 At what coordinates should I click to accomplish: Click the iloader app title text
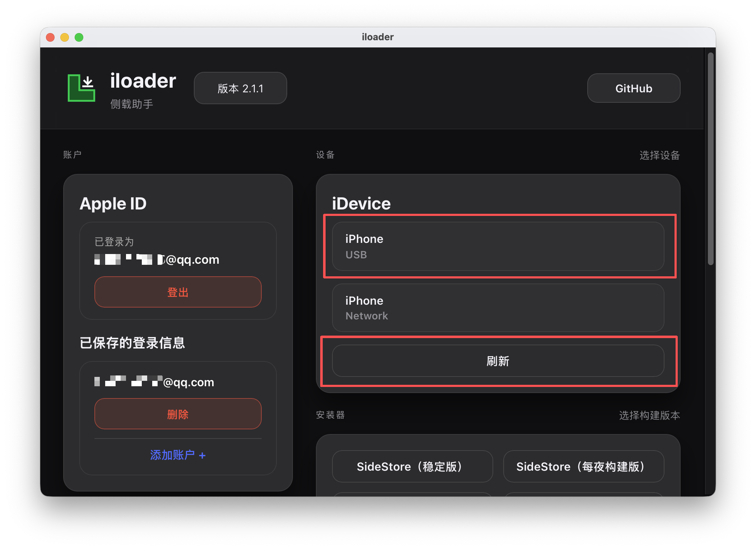(x=143, y=81)
